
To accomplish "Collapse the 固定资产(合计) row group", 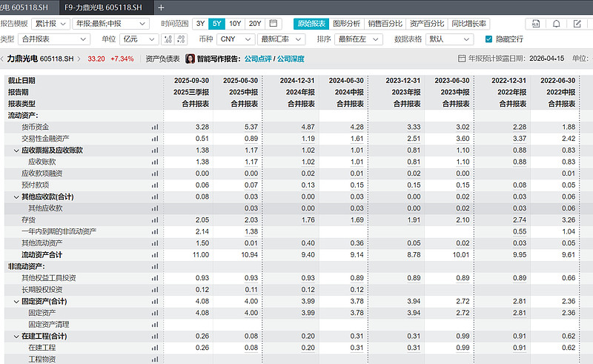I will pyautogui.click(x=15, y=302).
